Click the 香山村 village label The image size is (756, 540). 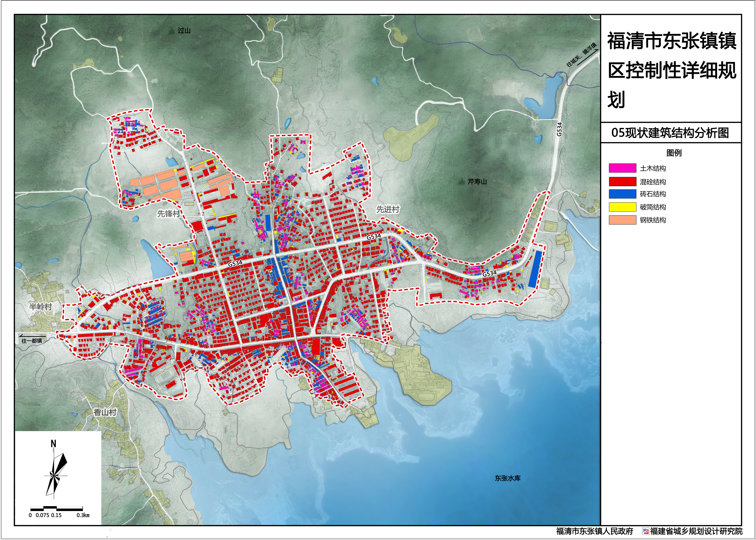(105, 412)
